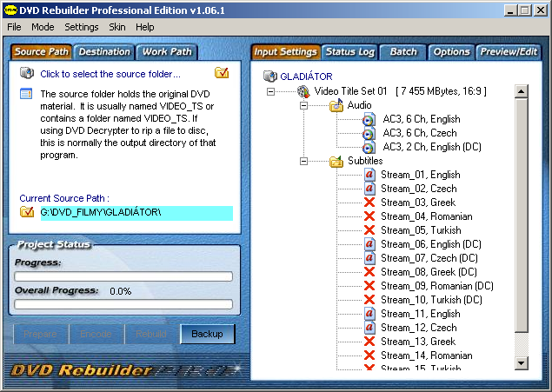Collapse the Subtitles tree branch
Image resolution: width=552 pixels, height=392 pixels.
303,161
